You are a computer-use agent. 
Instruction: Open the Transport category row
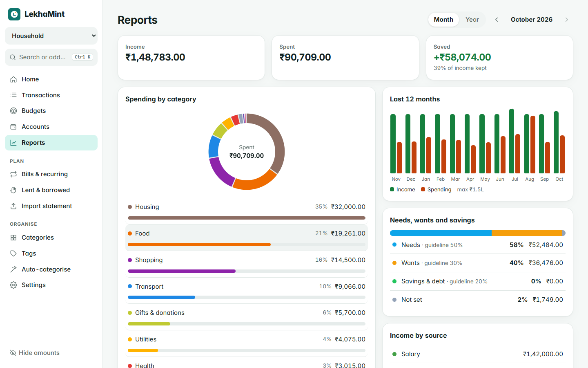(247, 291)
